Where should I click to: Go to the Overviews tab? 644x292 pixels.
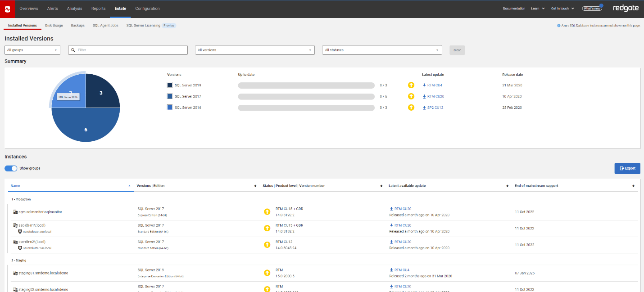[29, 9]
